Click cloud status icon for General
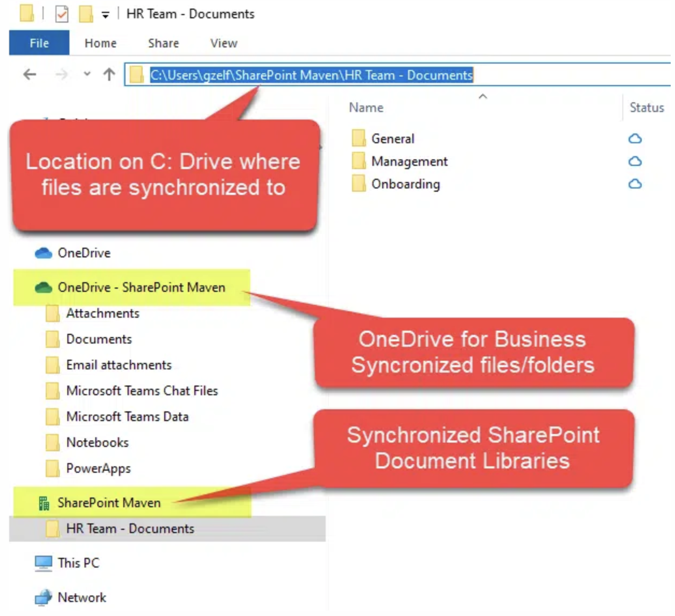The image size is (675, 616). [x=635, y=138]
